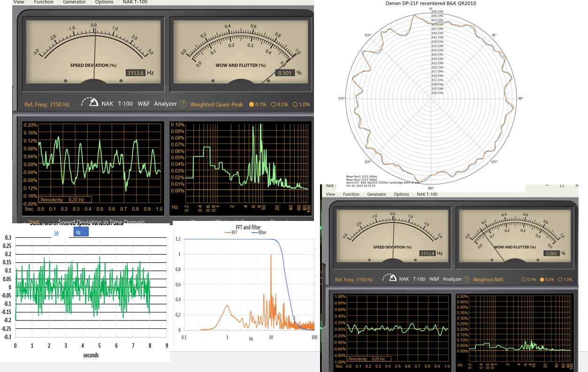The width and height of the screenshot is (588, 372).
Task: Click the 'Denon DP-21F recentered B&K QR2010' title
Action: click(x=431, y=3)
